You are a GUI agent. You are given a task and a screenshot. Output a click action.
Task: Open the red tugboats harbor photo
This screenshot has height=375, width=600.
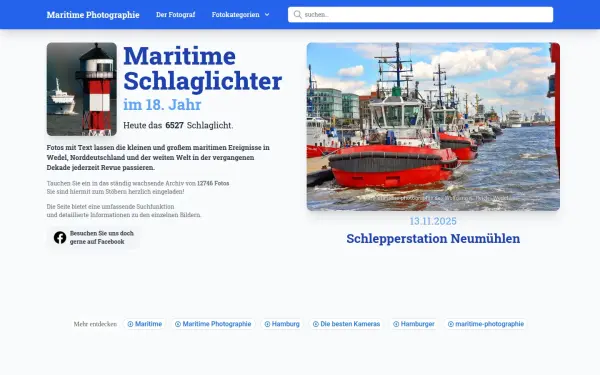tap(433, 127)
